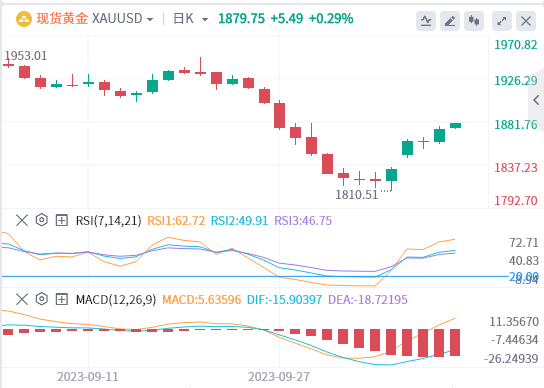Click the 1970.82 price axis label
The width and height of the screenshot is (544, 388).
[x=516, y=45]
